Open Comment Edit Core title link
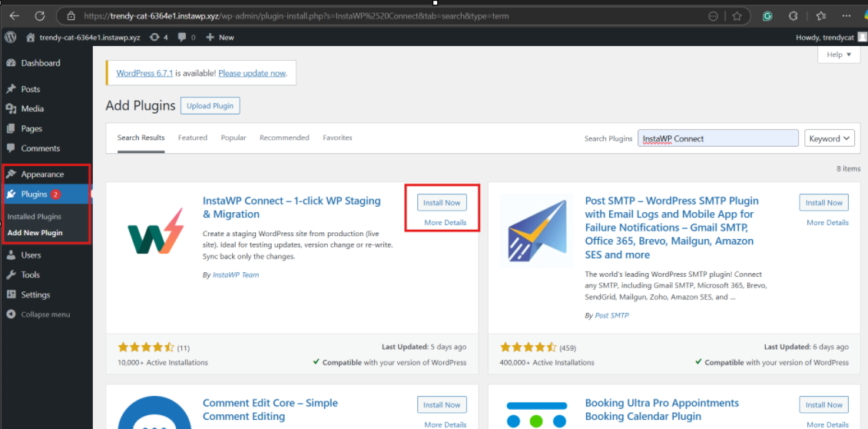Image resolution: width=868 pixels, height=429 pixels. [270, 410]
